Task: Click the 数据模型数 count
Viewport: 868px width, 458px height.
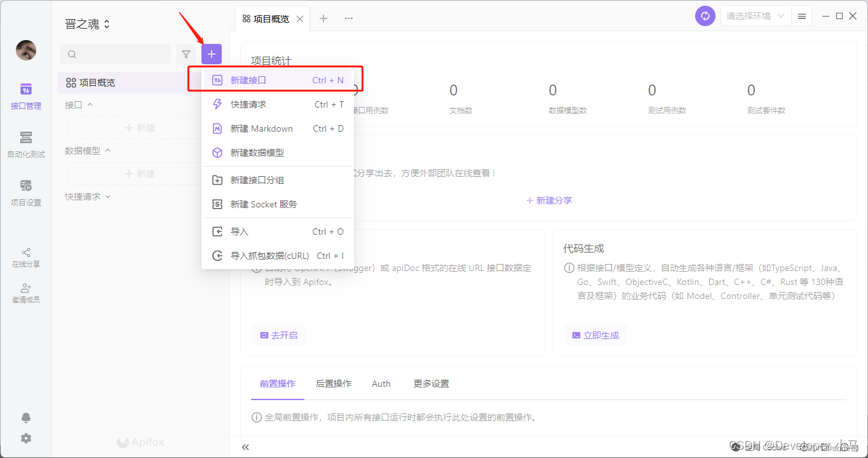Action: coord(553,90)
